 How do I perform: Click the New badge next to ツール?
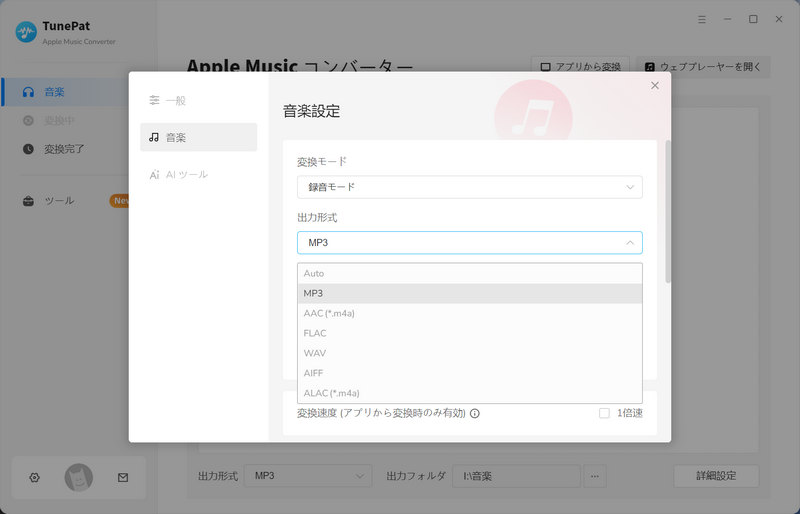(x=119, y=201)
